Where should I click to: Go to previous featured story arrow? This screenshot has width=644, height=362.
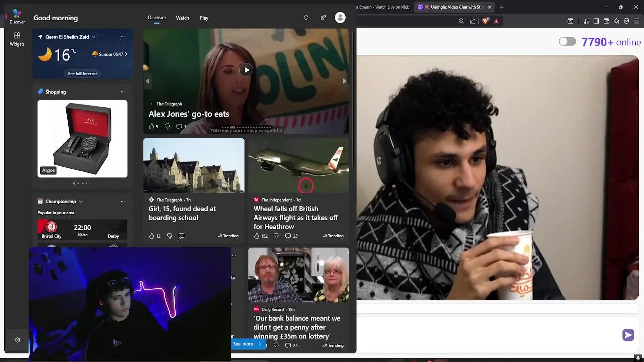click(x=148, y=81)
